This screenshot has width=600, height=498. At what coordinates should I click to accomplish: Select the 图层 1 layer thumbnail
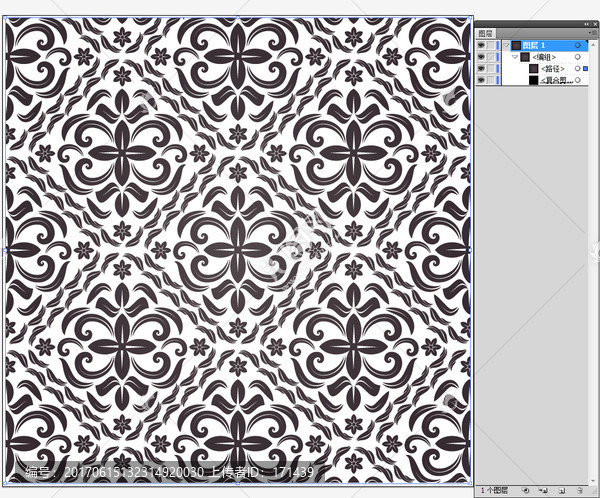point(516,45)
